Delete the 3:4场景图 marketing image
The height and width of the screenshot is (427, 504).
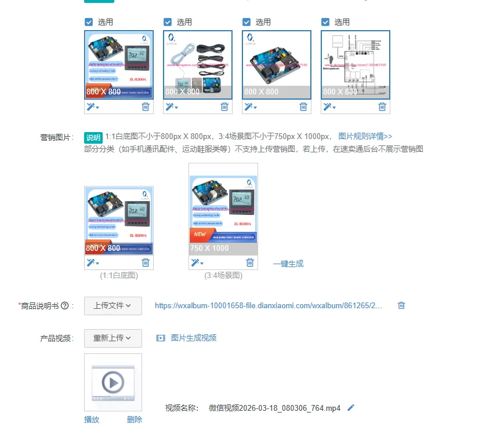pos(250,262)
